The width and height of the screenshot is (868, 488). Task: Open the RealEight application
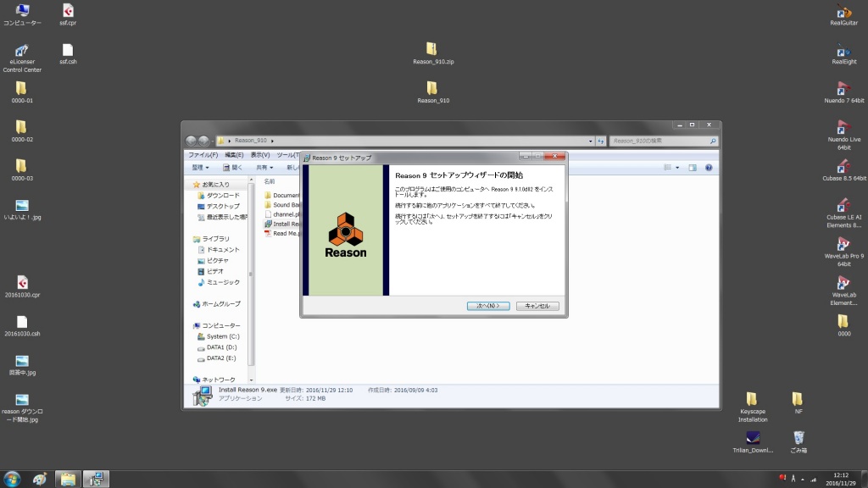843,51
